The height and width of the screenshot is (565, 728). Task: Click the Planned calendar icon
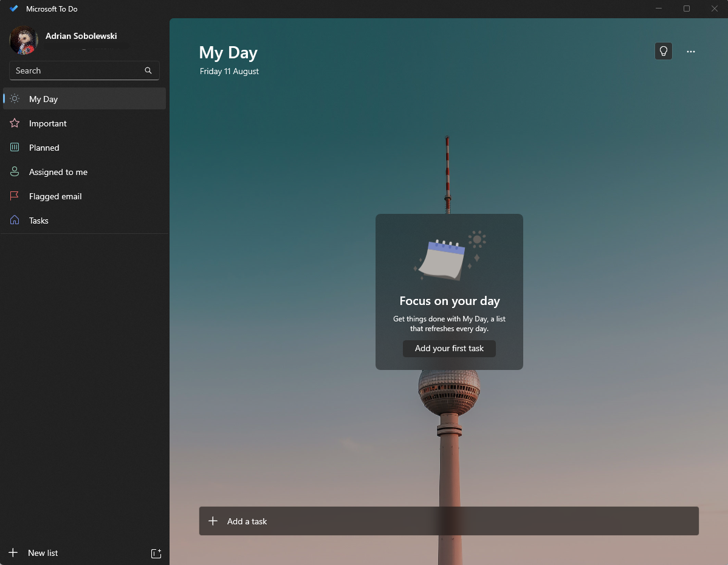click(x=15, y=147)
